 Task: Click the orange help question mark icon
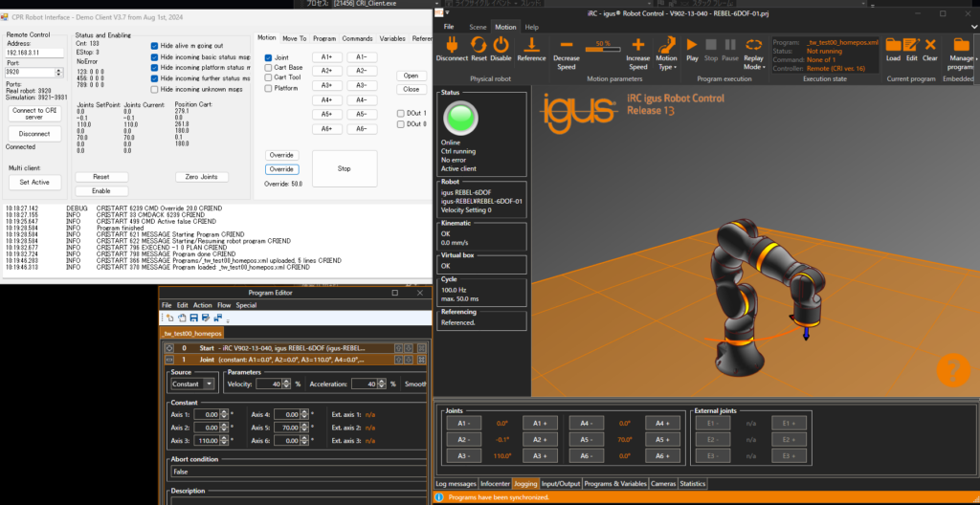point(952,370)
